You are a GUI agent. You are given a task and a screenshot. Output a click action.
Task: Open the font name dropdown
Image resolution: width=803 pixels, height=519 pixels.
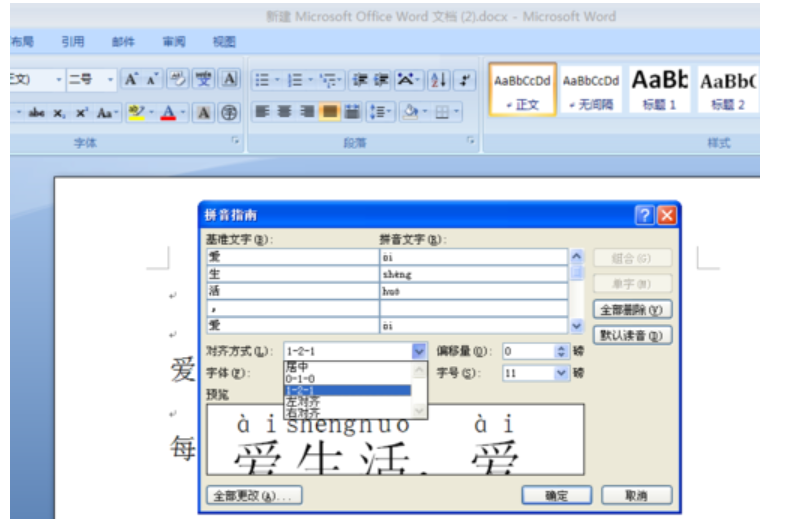[58, 79]
